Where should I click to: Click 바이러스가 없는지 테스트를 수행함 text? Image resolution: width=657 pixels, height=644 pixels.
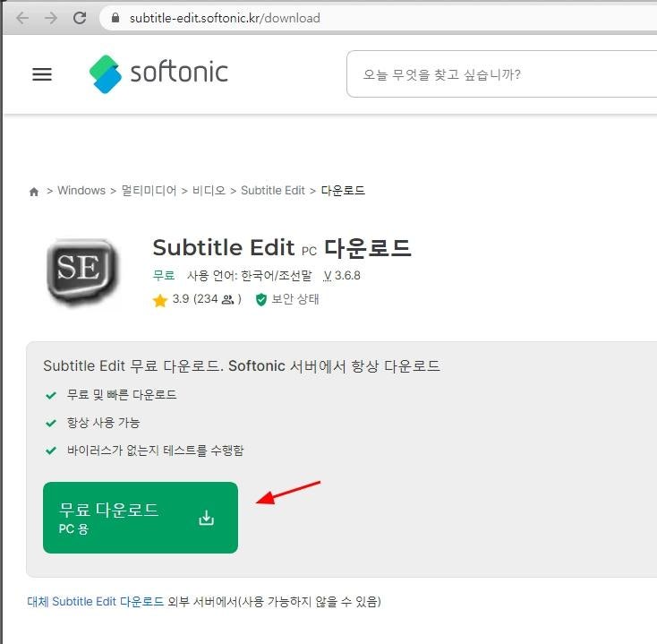click(x=155, y=450)
